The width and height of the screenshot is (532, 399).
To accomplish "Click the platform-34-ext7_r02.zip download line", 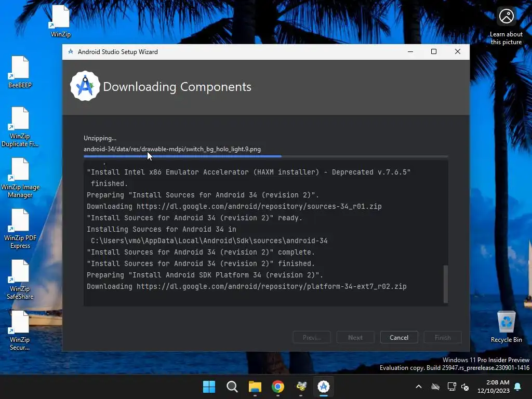I will coord(247,286).
